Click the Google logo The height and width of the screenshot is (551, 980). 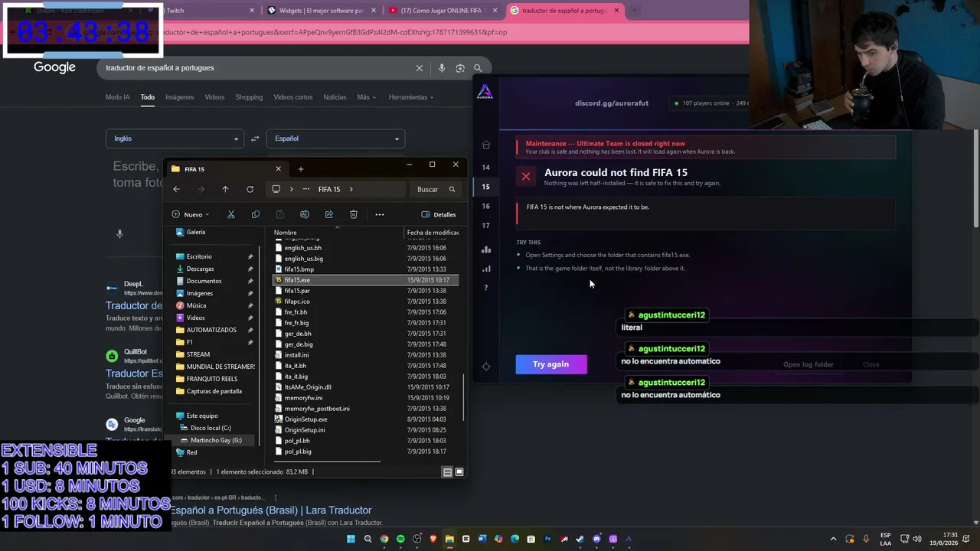point(54,67)
